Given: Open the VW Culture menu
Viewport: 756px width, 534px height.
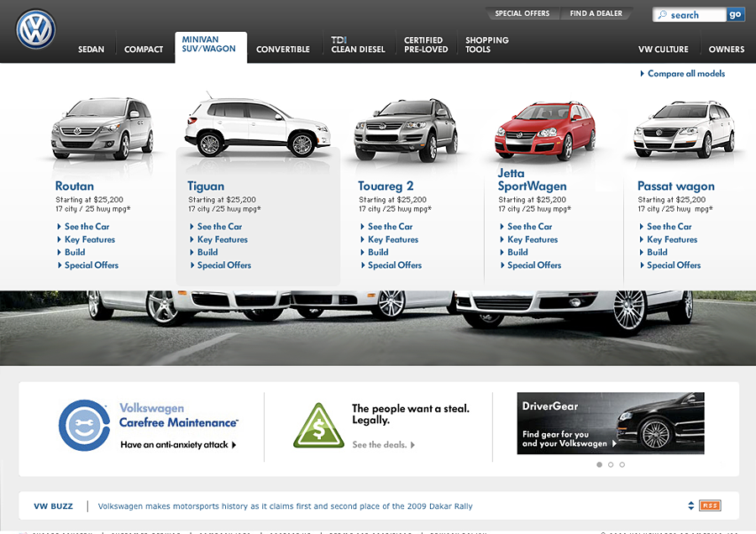Looking at the screenshot, I should click(664, 50).
